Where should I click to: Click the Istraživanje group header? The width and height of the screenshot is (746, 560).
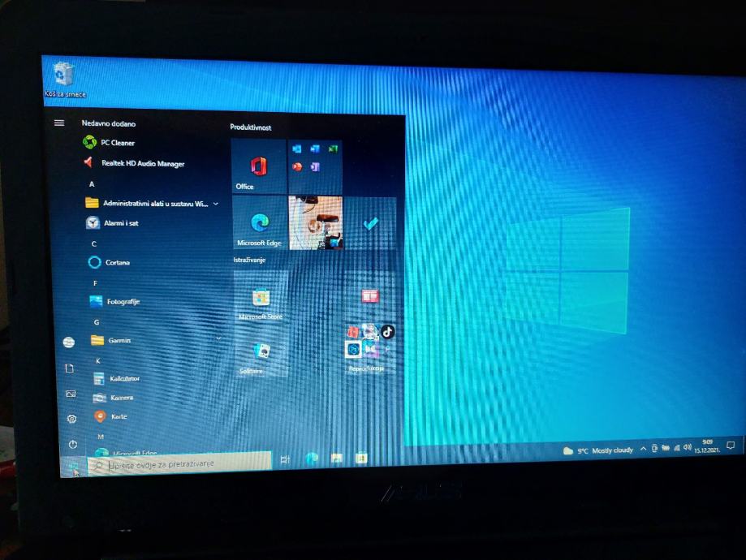[249, 260]
